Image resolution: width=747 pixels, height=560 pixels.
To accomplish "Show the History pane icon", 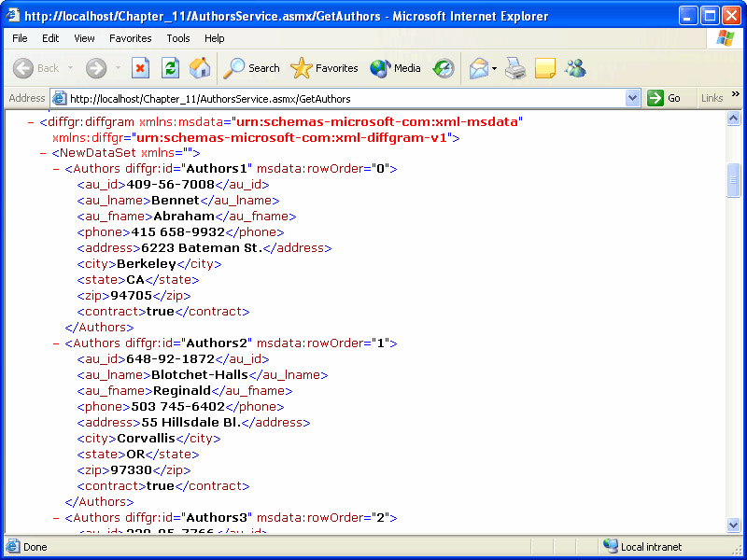I will 444,68.
